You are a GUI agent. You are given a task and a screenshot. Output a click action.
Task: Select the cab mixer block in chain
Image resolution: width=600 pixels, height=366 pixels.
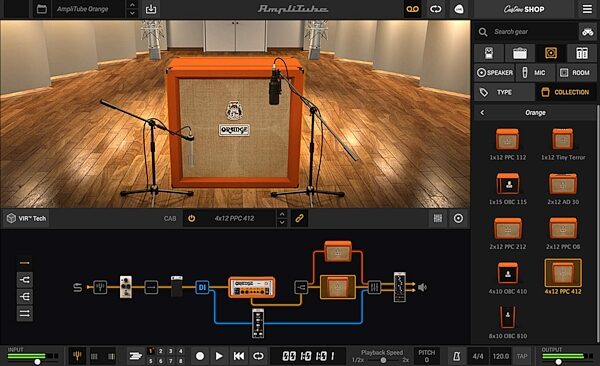point(374,287)
